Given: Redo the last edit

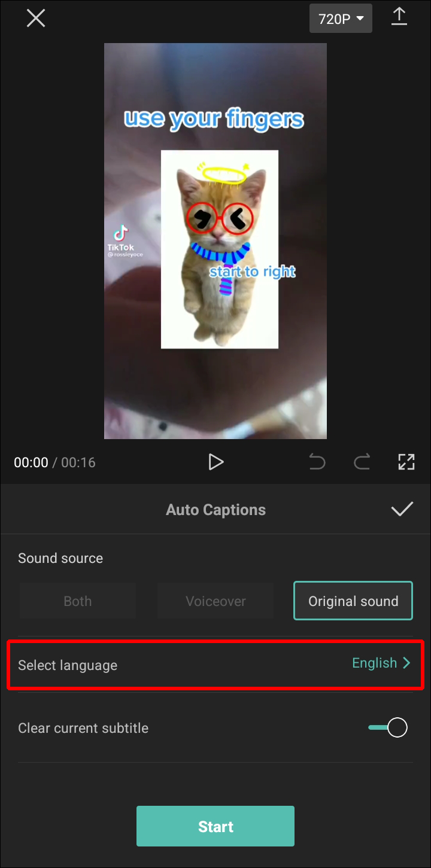Looking at the screenshot, I should click(x=362, y=462).
